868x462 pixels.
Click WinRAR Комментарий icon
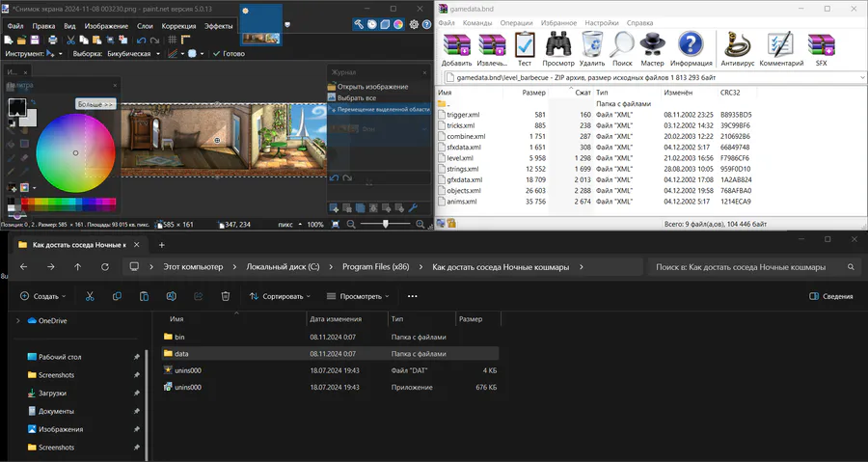(x=781, y=49)
